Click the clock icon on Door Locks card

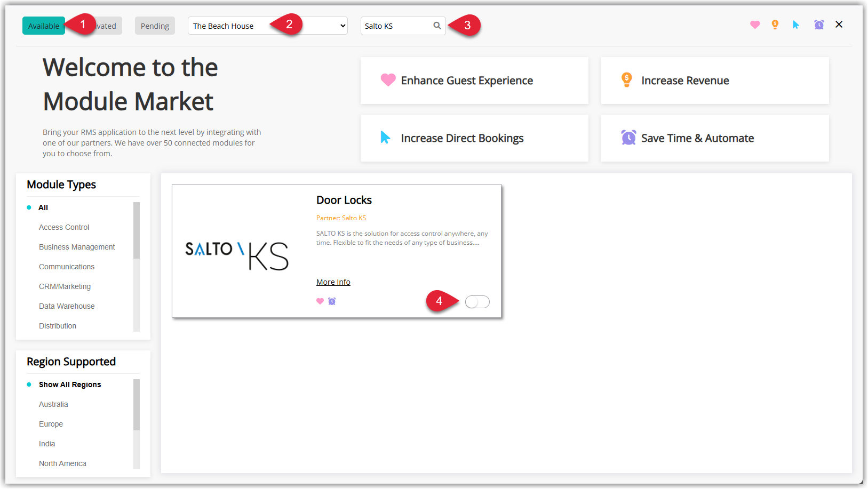coord(332,301)
